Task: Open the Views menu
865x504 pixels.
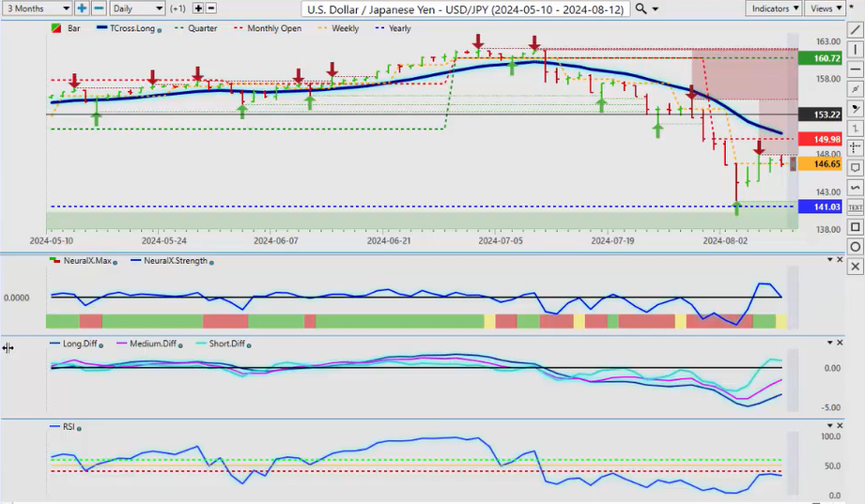Action: tap(825, 8)
